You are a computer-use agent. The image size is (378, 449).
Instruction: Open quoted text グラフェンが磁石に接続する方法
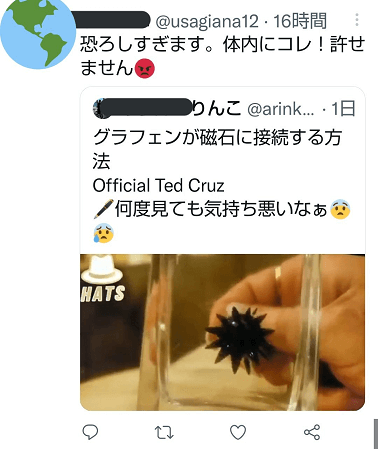pyautogui.click(x=217, y=149)
